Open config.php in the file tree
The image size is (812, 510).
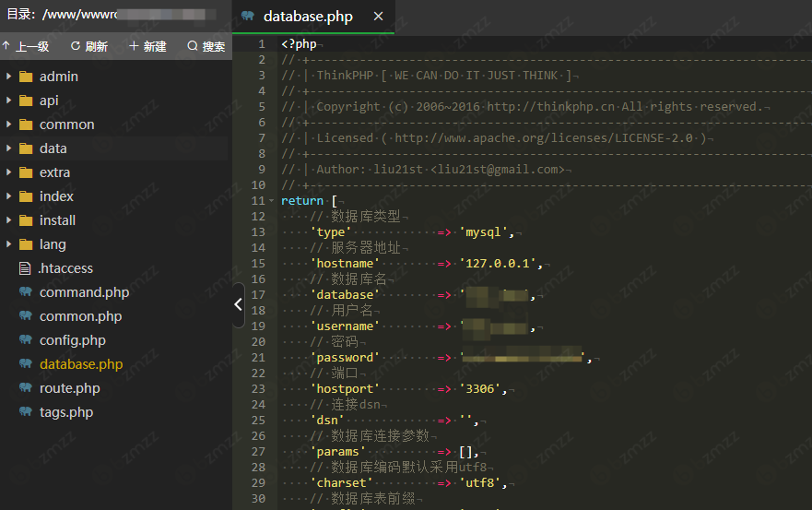[73, 340]
